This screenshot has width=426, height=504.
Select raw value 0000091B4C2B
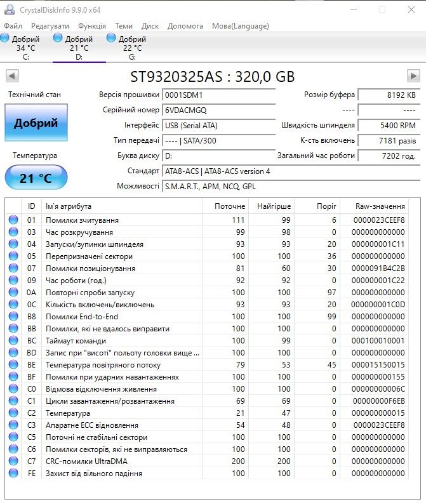point(378,269)
